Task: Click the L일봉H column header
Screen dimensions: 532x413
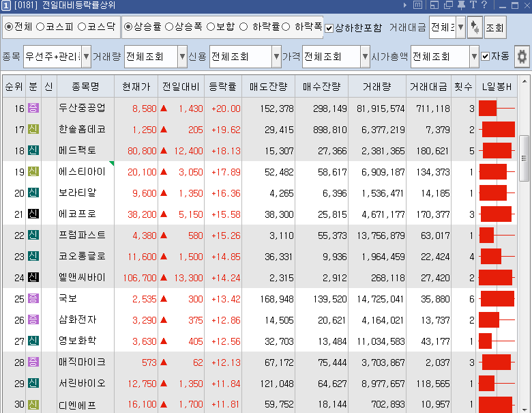Action: point(497,87)
